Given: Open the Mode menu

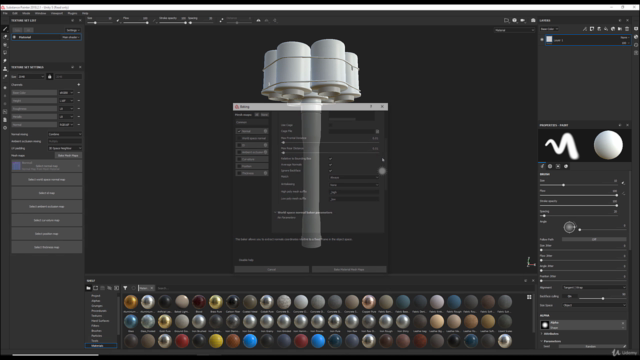Looking at the screenshot, I should click(26, 13).
